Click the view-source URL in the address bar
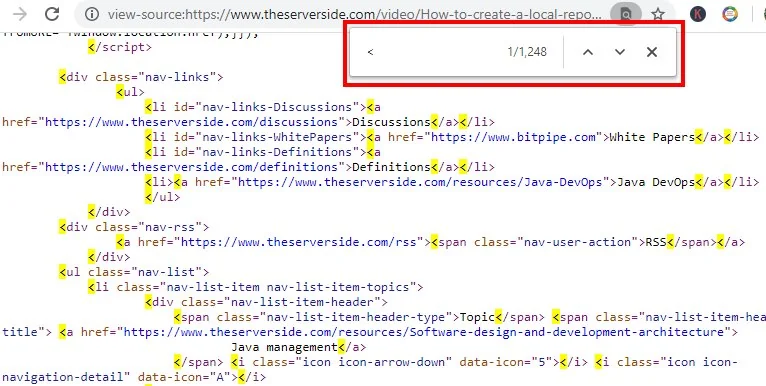The width and height of the screenshot is (766, 386). click(x=355, y=14)
